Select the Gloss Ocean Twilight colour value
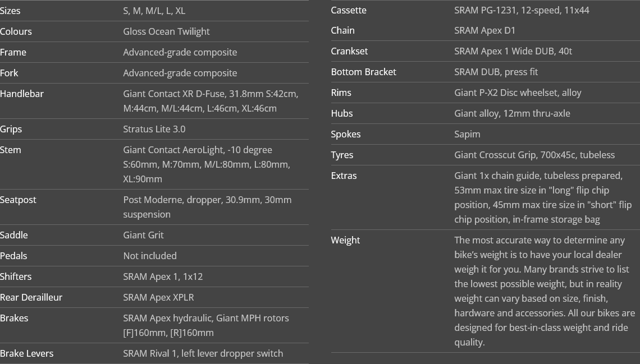The image size is (640, 364). (166, 31)
